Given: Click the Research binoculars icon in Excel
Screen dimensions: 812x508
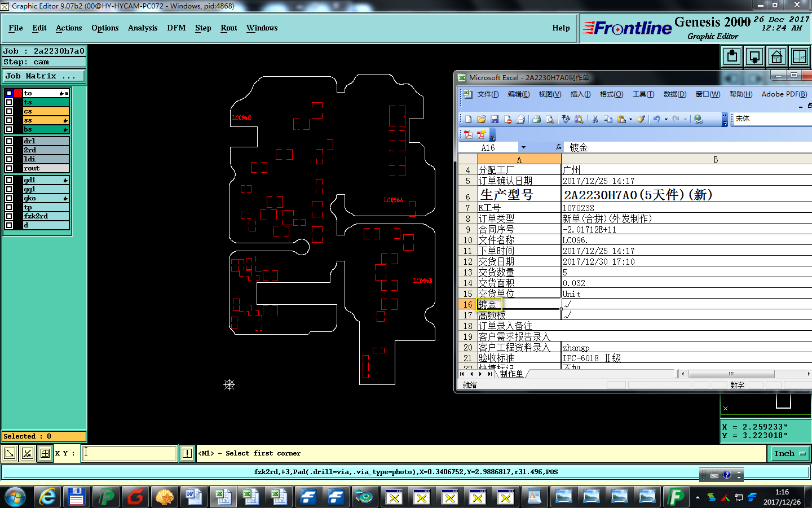Looking at the screenshot, I should (x=579, y=119).
